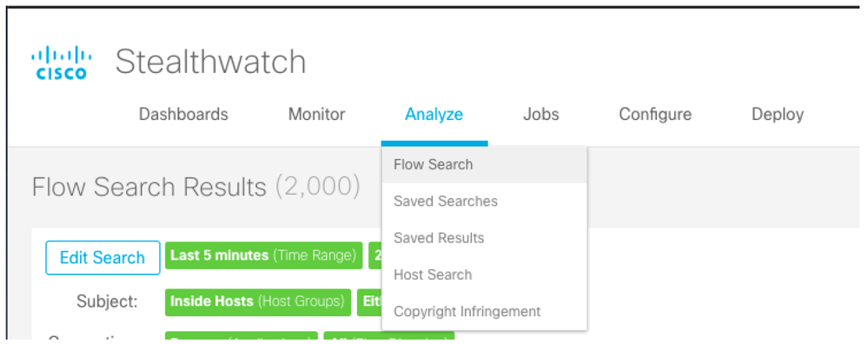Collapse the open Analyze menu
Image resolution: width=868 pixels, height=344 pixels.
click(434, 115)
